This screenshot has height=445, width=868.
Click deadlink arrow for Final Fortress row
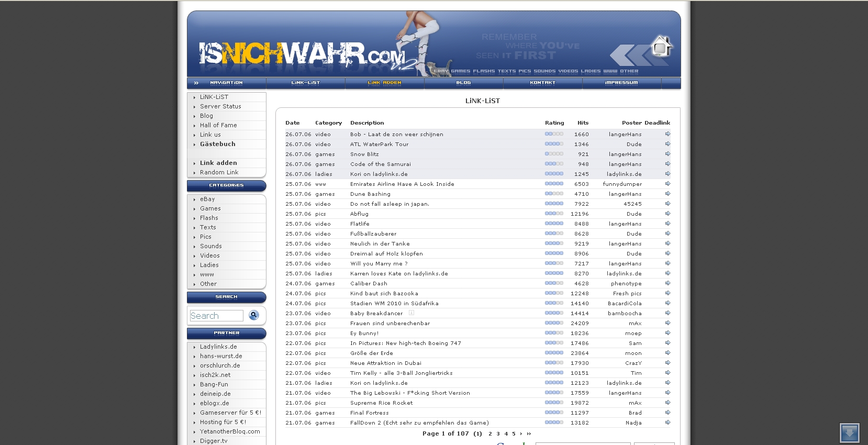click(667, 413)
